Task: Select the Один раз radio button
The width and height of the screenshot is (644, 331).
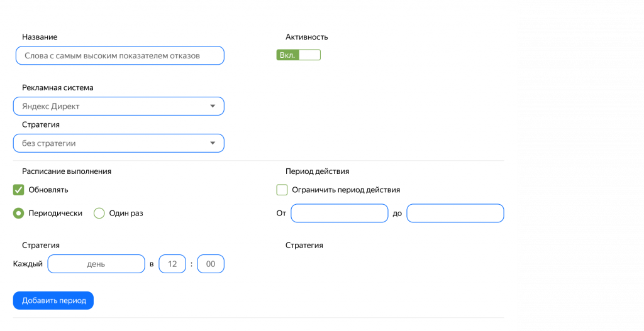Action: click(x=99, y=213)
